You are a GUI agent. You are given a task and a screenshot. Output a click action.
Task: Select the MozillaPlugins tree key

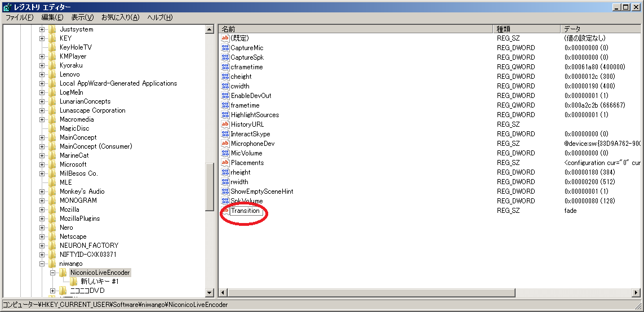tap(79, 219)
